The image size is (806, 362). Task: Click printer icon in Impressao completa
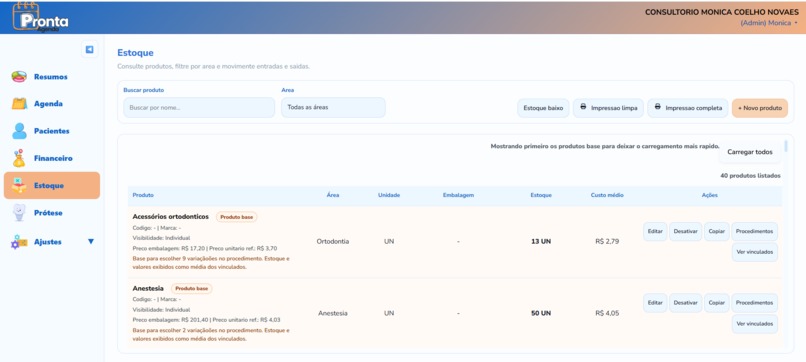657,107
